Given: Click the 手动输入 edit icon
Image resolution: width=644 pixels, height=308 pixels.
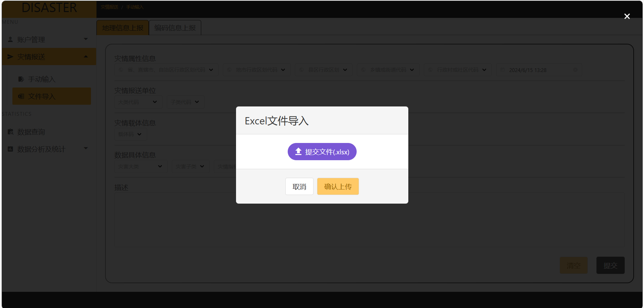Looking at the screenshot, I should click(x=21, y=79).
